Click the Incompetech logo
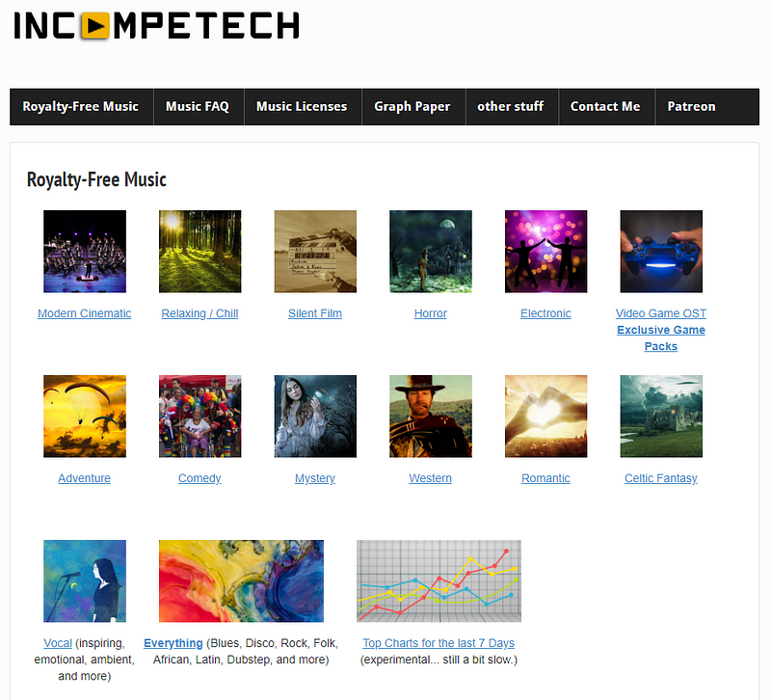The width and height of the screenshot is (771, 700). (156, 25)
